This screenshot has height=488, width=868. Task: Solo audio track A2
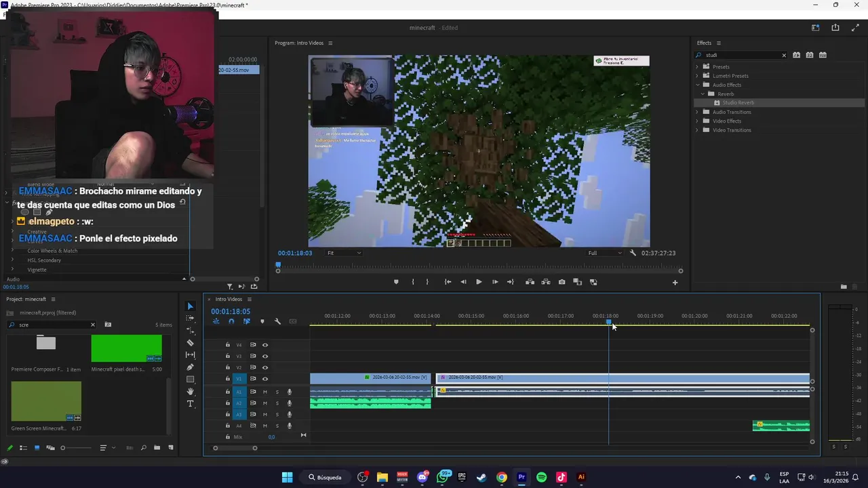click(277, 403)
